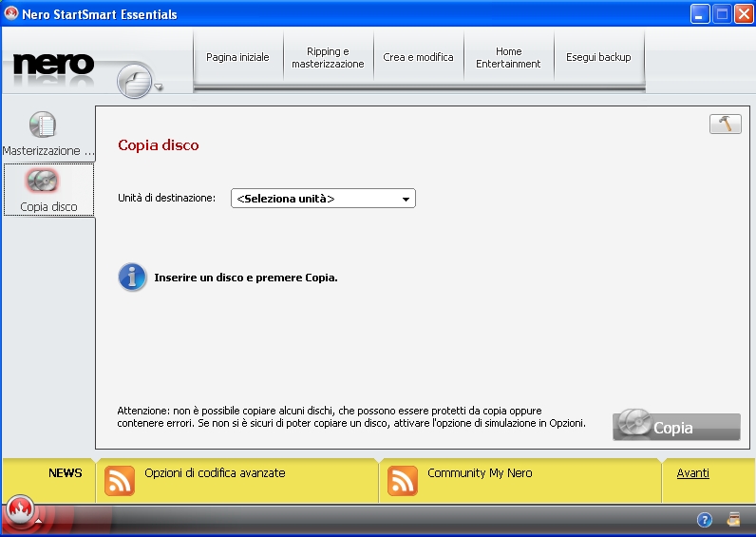Open the hammer options button
Image resolution: width=756 pixels, height=537 pixels.
(726, 124)
